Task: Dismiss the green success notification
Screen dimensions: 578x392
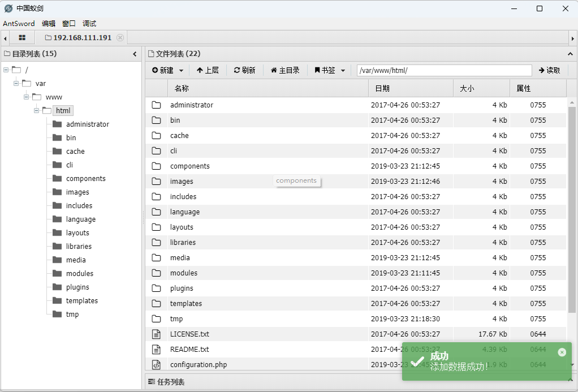Action: tap(562, 352)
